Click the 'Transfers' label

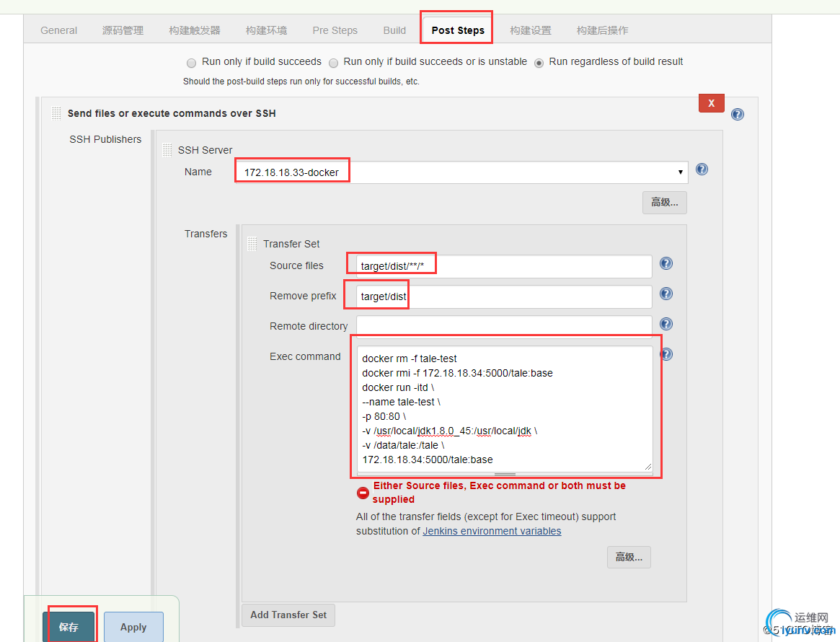(205, 234)
